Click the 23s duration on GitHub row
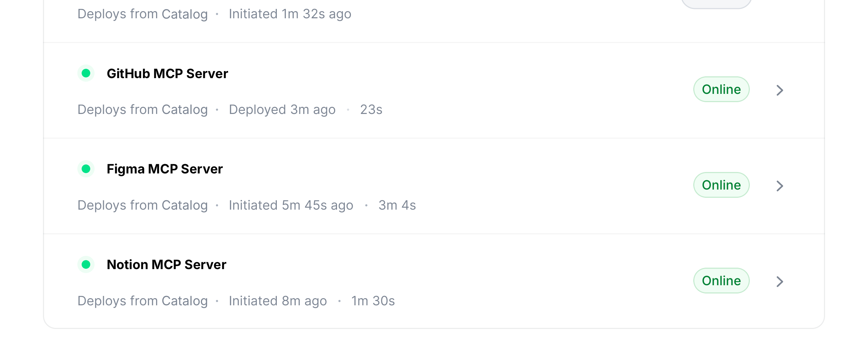Image resolution: width=868 pixels, height=344 pixels. 371,110
